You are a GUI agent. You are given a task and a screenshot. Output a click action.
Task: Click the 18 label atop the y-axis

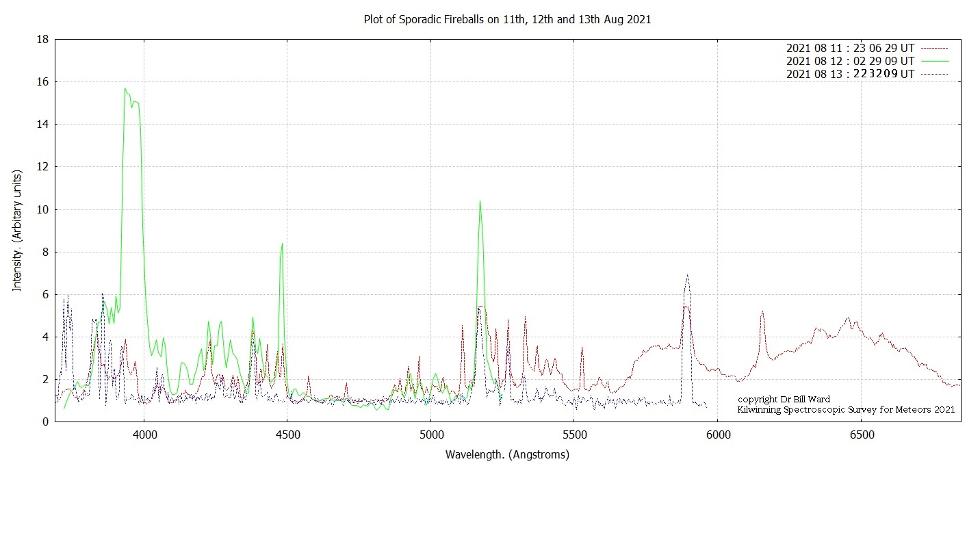pos(42,39)
